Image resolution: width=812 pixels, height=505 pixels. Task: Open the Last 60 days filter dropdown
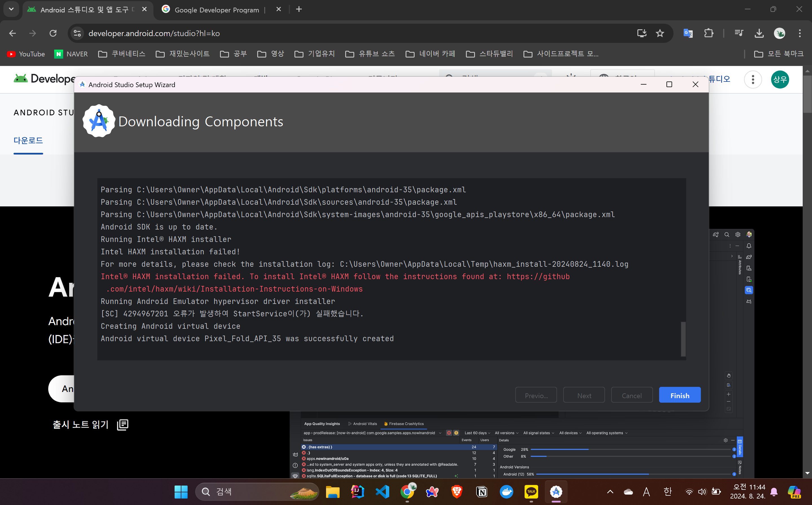(x=477, y=433)
